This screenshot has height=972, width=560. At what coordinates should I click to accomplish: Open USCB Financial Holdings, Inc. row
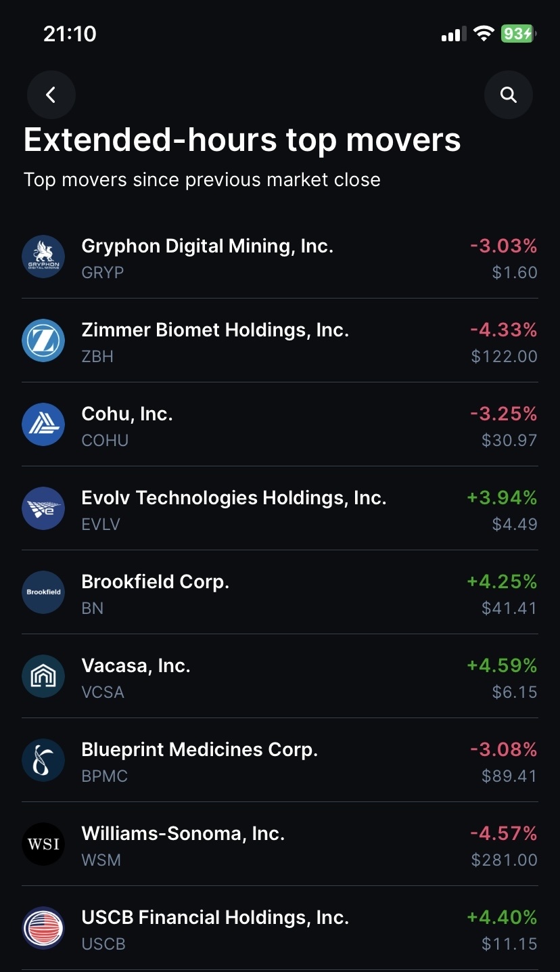click(280, 928)
